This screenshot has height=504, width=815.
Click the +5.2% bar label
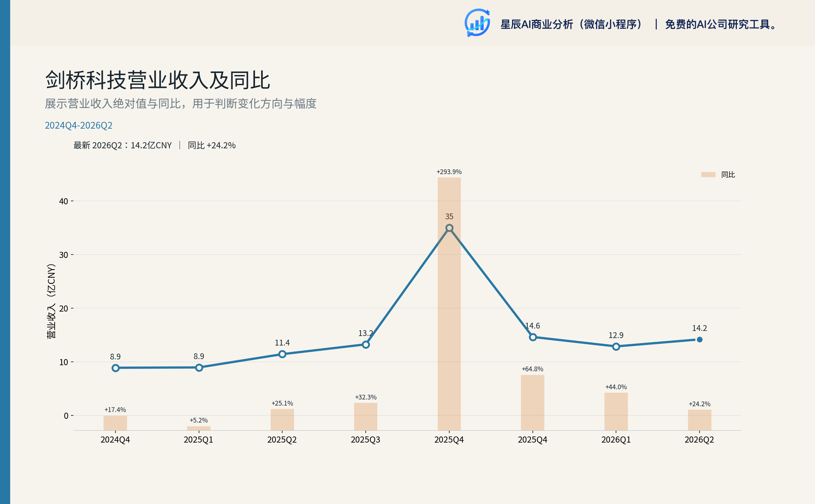(199, 420)
